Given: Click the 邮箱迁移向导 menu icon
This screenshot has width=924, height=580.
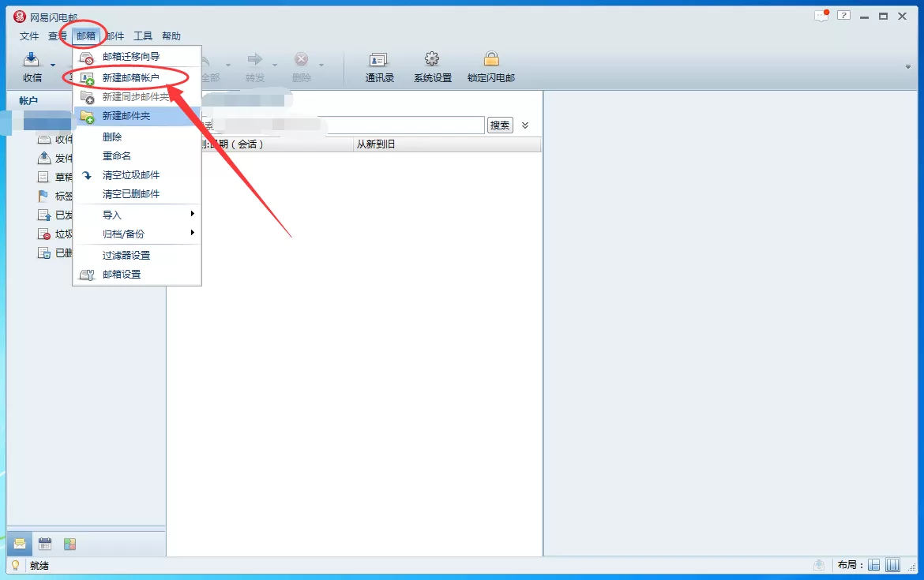Looking at the screenshot, I should point(87,58).
